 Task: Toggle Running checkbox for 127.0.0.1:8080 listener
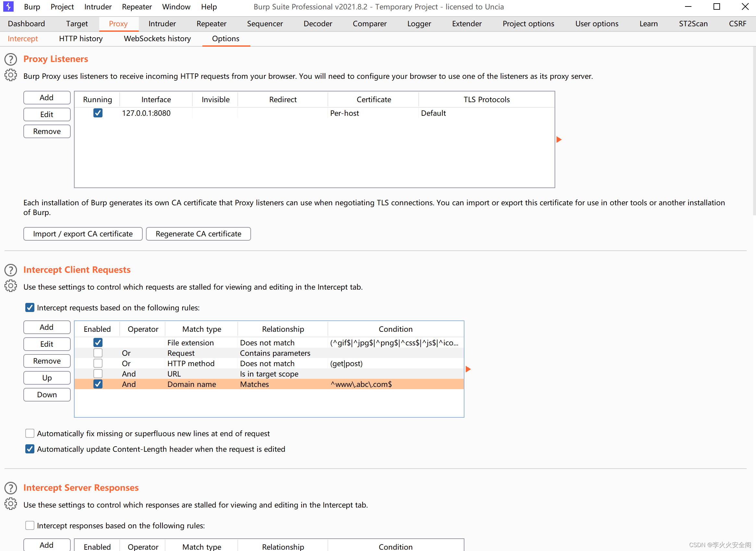98,113
